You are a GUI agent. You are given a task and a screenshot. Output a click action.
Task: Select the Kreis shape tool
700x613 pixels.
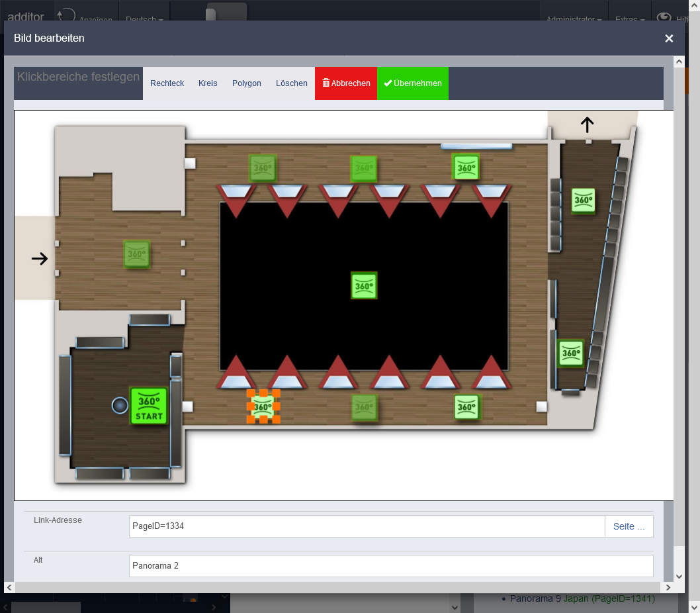point(208,83)
